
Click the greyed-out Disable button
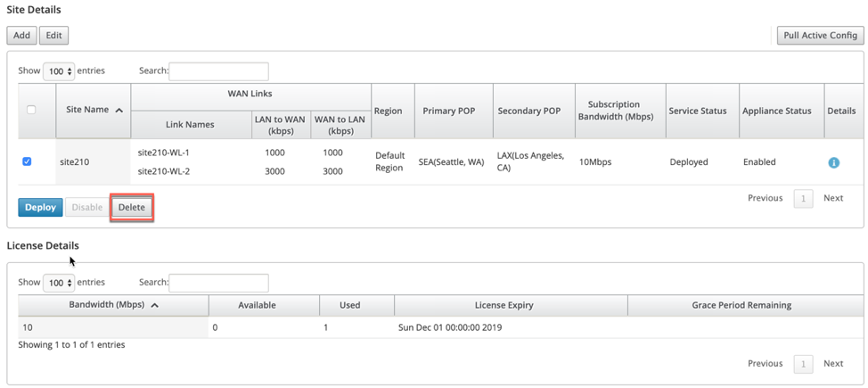tap(87, 207)
